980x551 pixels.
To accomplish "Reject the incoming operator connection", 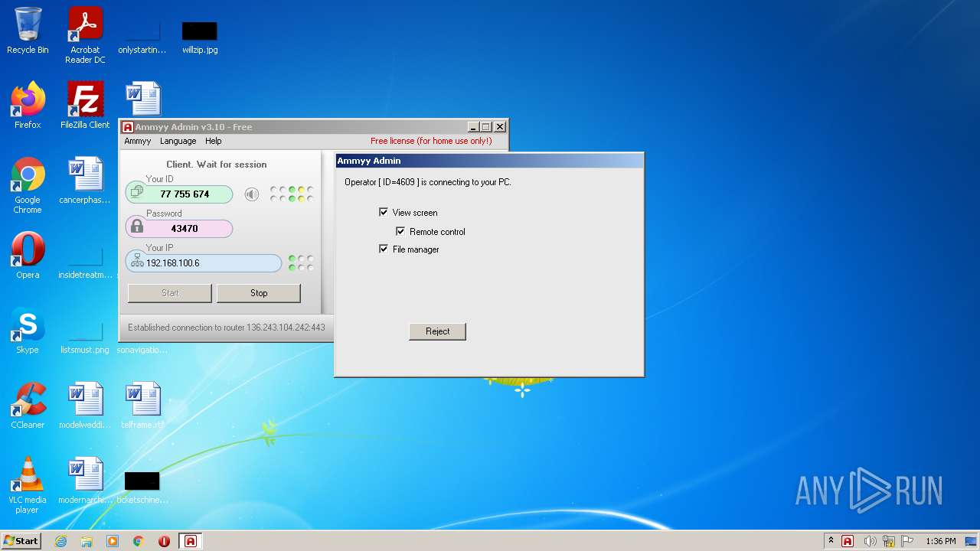I will (437, 331).
